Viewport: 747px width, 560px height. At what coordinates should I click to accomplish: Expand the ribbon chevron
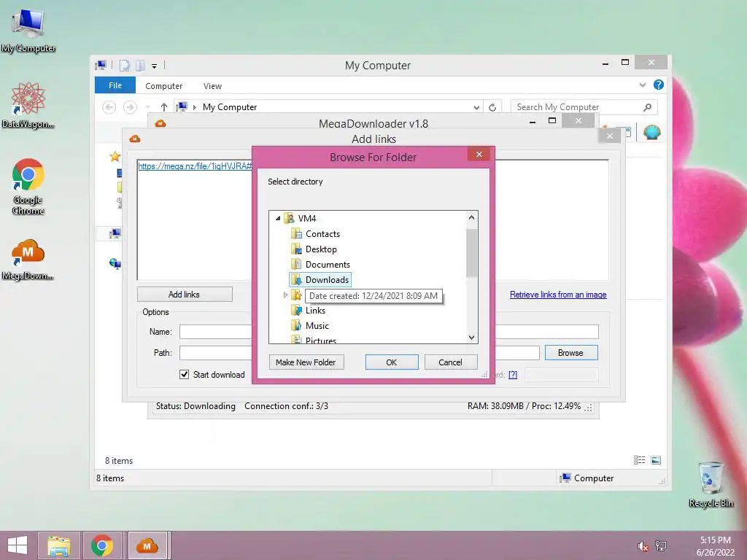[x=642, y=85]
